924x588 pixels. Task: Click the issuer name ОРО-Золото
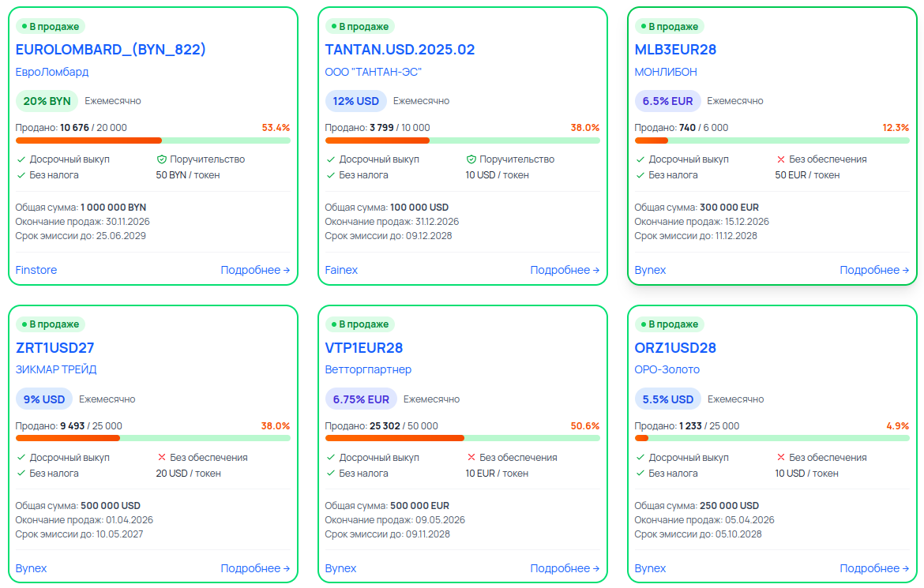(x=667, y=370)
